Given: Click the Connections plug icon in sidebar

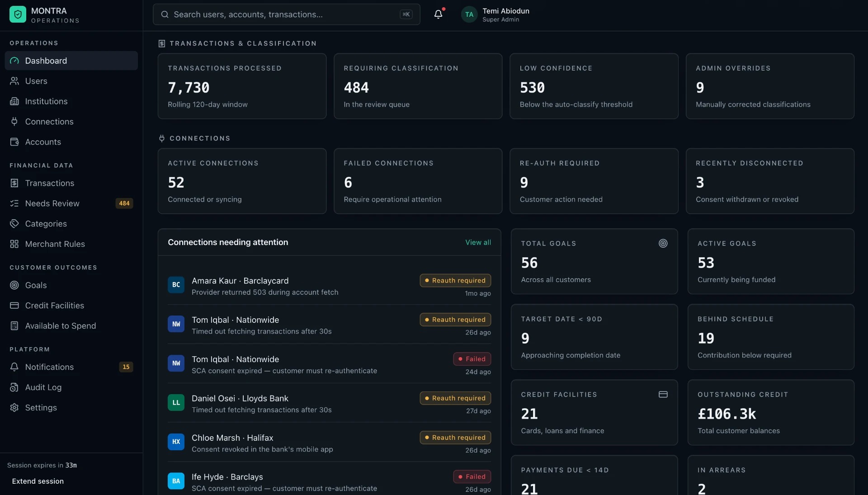Looking at the screenshot, I should [14, 122].
